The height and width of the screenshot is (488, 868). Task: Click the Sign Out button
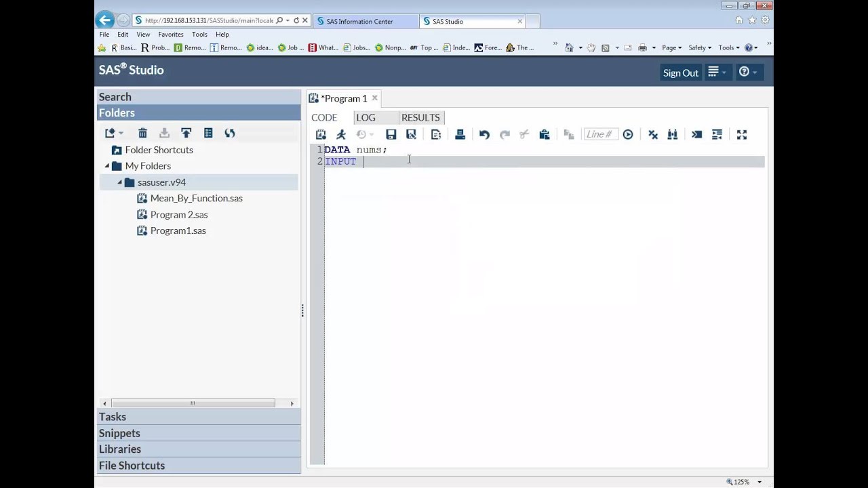point(680,73)
